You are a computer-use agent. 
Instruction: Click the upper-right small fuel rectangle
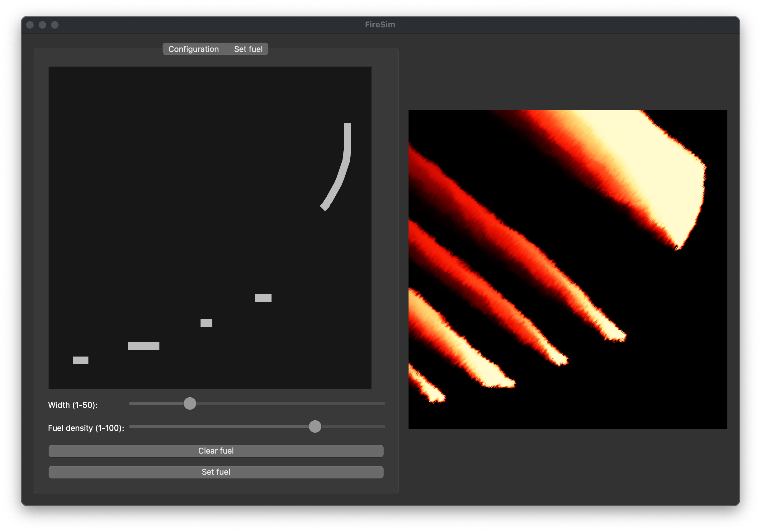263,298
